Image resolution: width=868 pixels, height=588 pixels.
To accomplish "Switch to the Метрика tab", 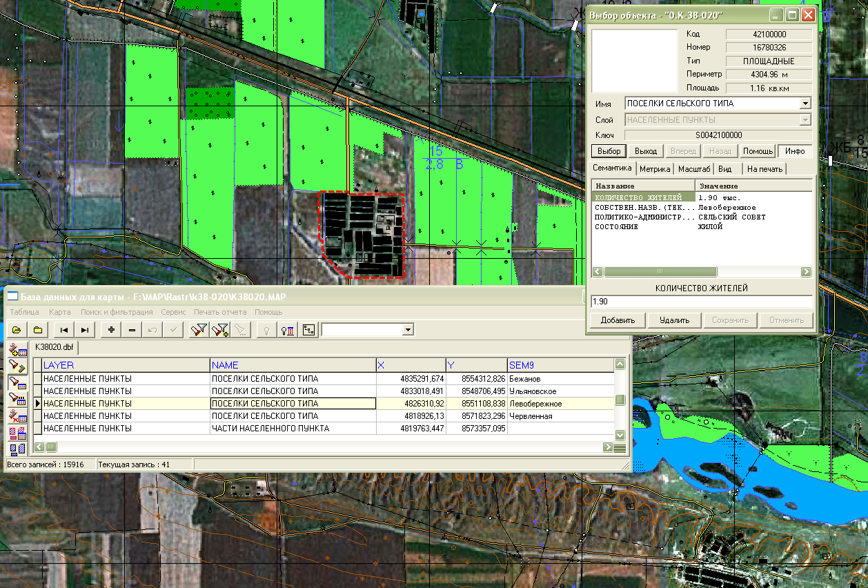I will [655, 168].
